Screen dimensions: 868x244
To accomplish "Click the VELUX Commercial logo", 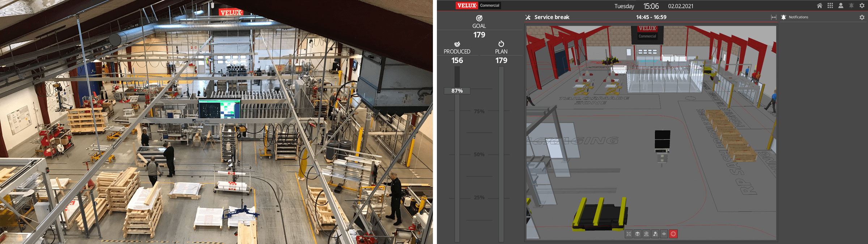I will pos(478,5).
